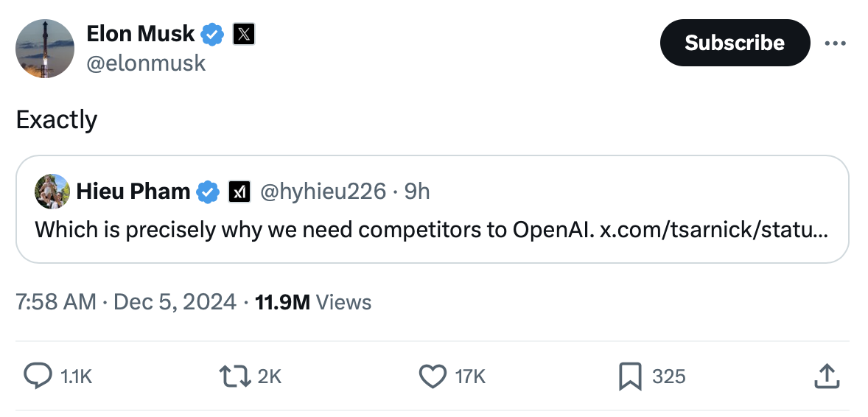Bookmark this post
The height and width of the screenshot is (417, 868).
pos(629,376)
